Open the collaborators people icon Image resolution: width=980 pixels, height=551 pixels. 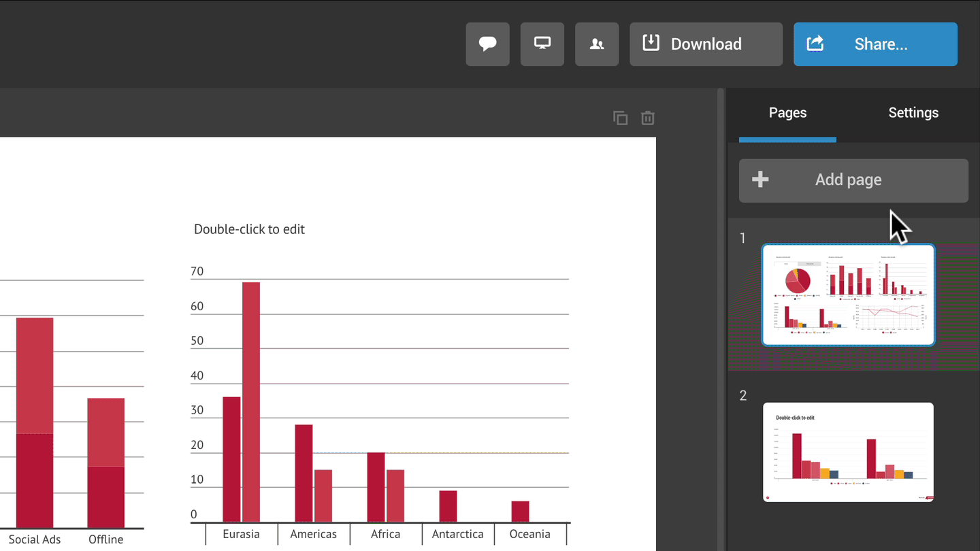pyautogui.click(x=596, y=44)
